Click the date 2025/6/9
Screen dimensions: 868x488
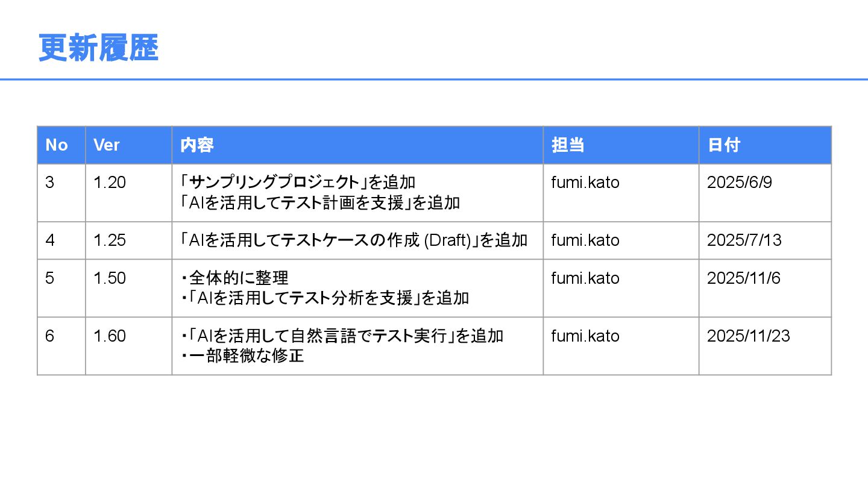739,183
